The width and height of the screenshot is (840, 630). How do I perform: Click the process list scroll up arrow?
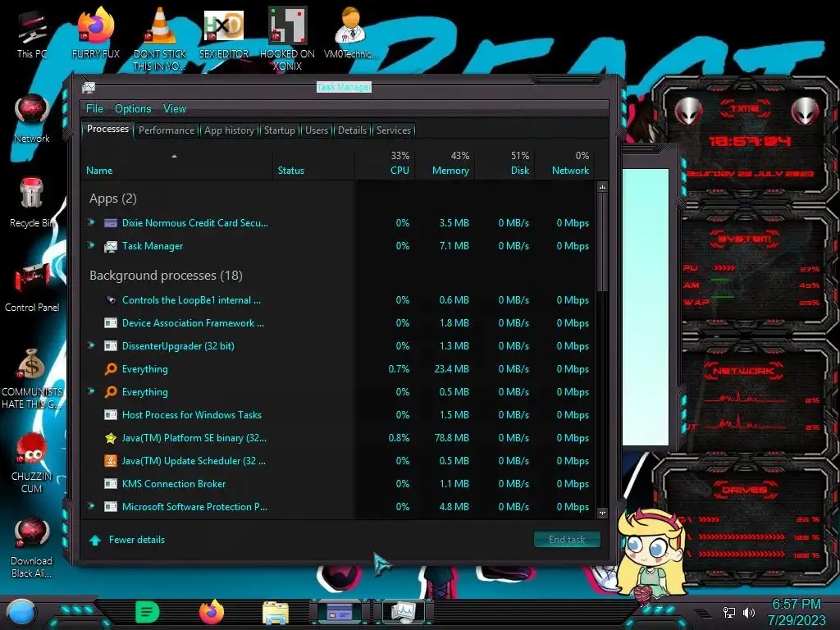(x=602, y=188)
